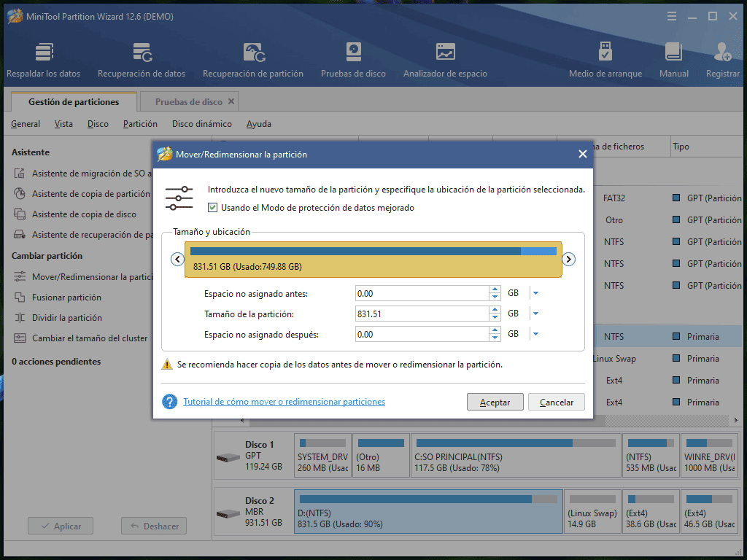Click the left arrow beside partition bar
The width and height of the screenshot is (747, 560).
[177, 260]
